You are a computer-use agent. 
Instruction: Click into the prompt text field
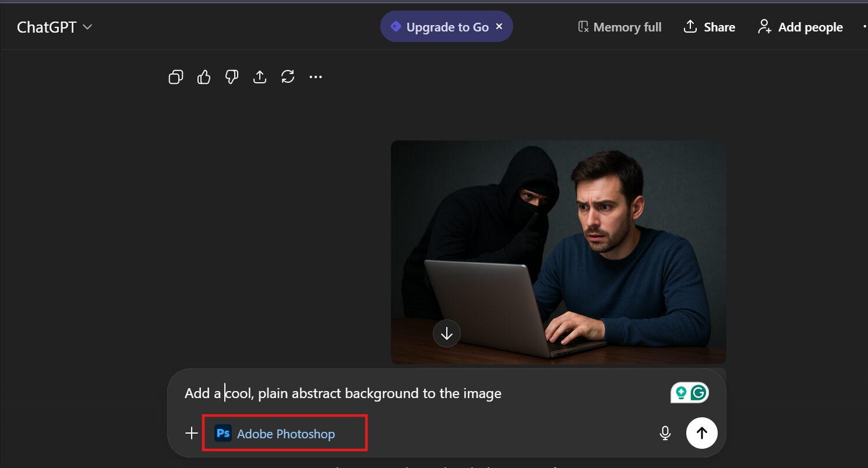408,393
